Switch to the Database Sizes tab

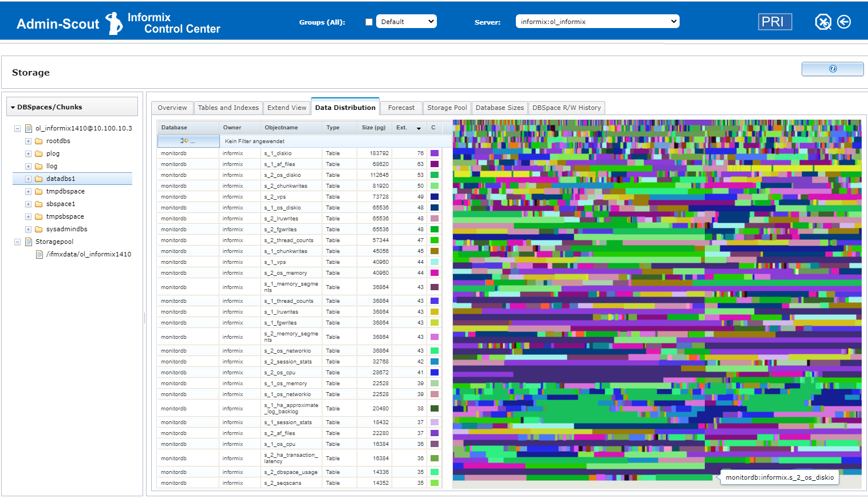click(499, 108)
